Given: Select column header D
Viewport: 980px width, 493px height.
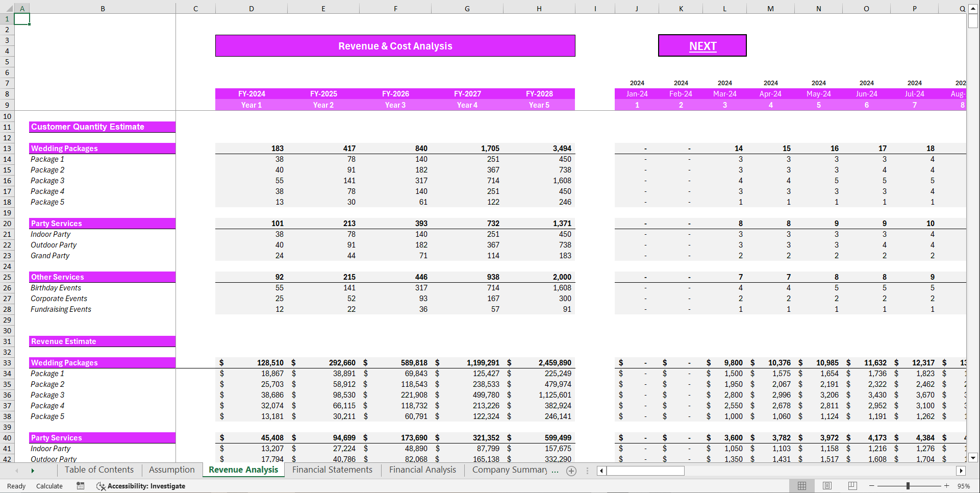Looking at the screenshot, I should pyautogui.click(x=251, y=8).
